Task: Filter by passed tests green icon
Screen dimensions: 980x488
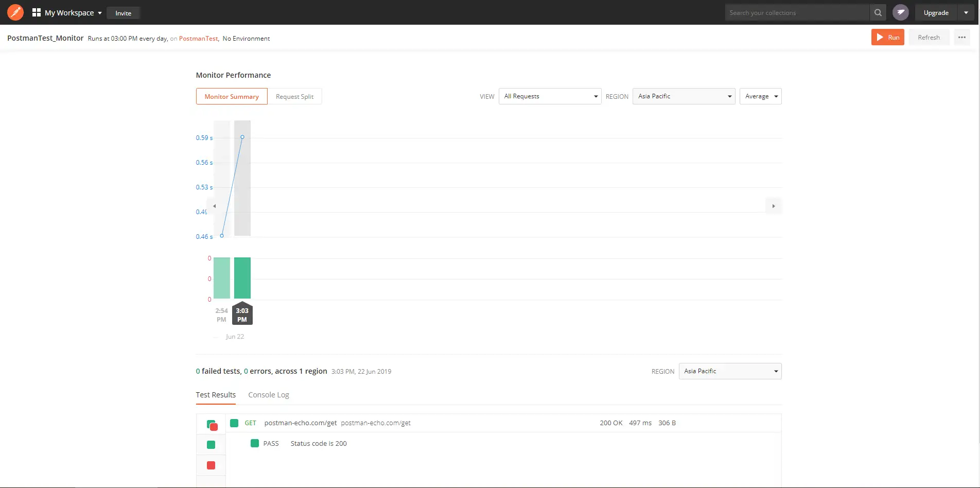Action: 211,445
